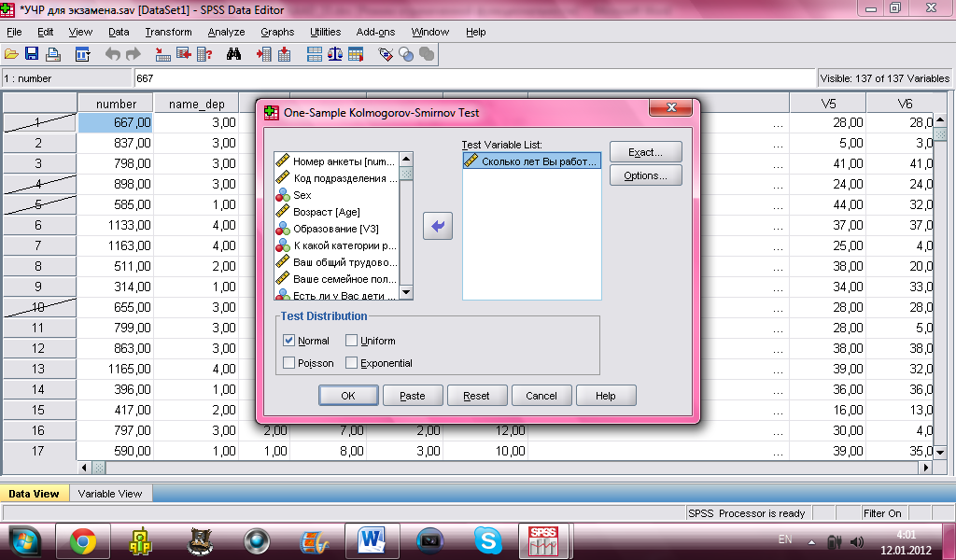Screen dimensions: 956x560
Task: Click the Select Cases toolbar icon
Action: (356, 55)
